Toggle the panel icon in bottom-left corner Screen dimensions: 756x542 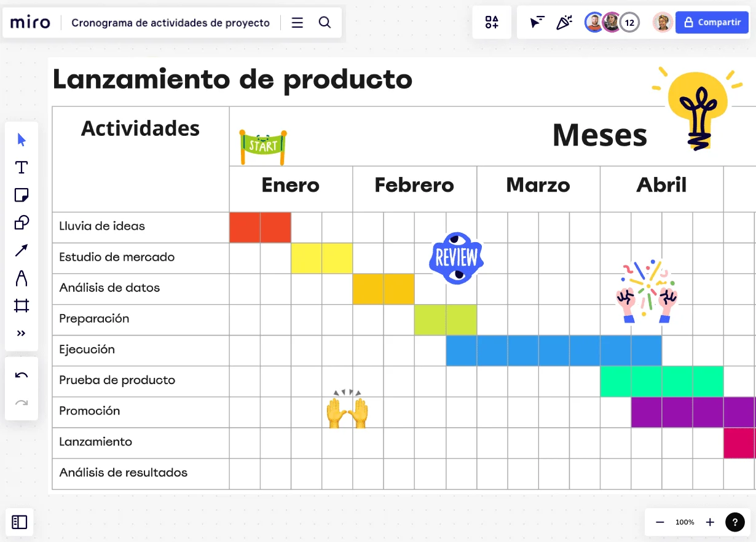tap(20, 522)
